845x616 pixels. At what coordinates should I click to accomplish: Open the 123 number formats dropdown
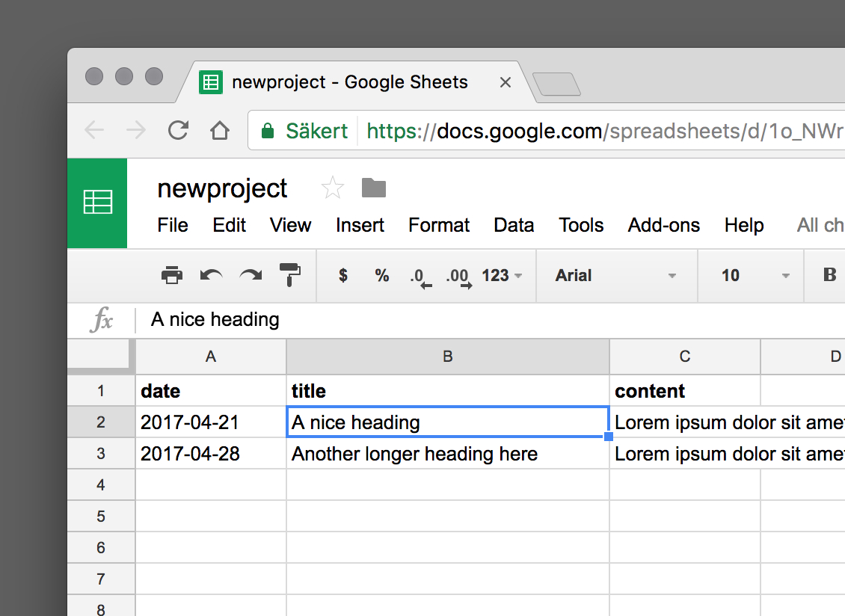coord(502,275)
